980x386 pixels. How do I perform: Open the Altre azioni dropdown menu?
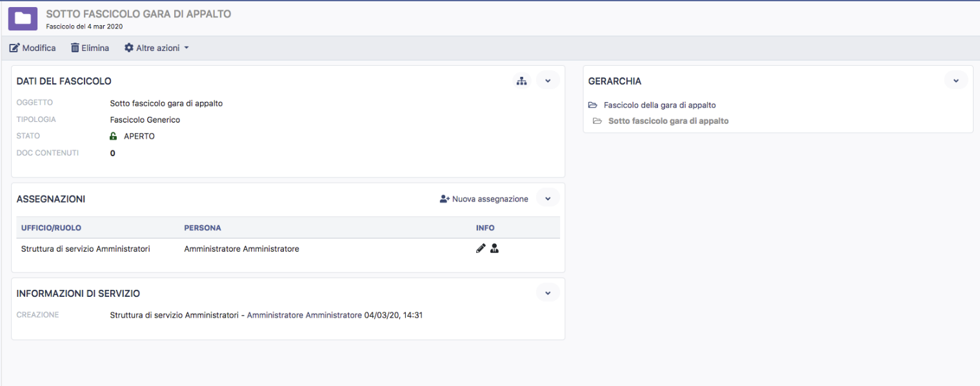click(156, 48)
